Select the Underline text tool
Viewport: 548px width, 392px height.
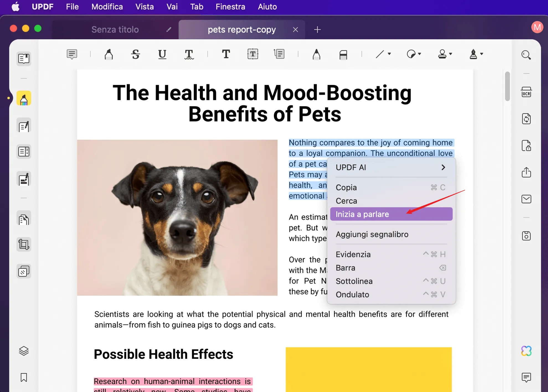point(162,54)
